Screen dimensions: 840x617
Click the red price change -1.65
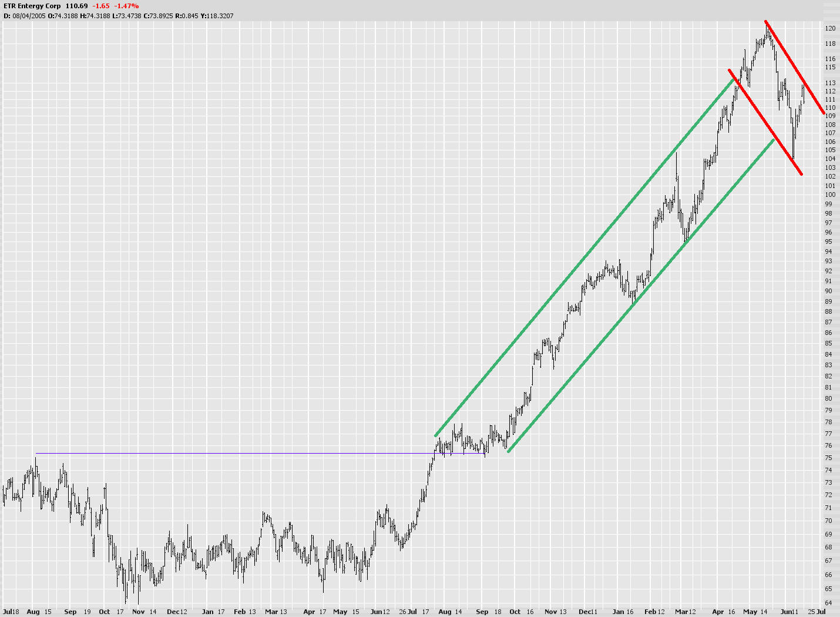pos(101,6)
